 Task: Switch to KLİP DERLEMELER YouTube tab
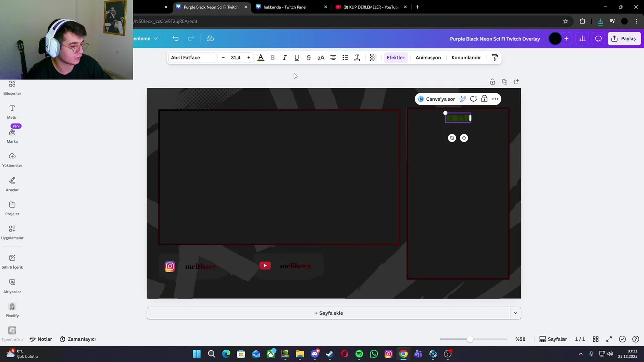[371, 7]
